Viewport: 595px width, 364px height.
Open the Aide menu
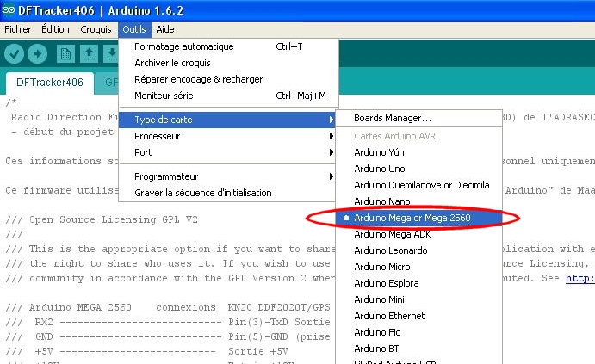[165, 29]
